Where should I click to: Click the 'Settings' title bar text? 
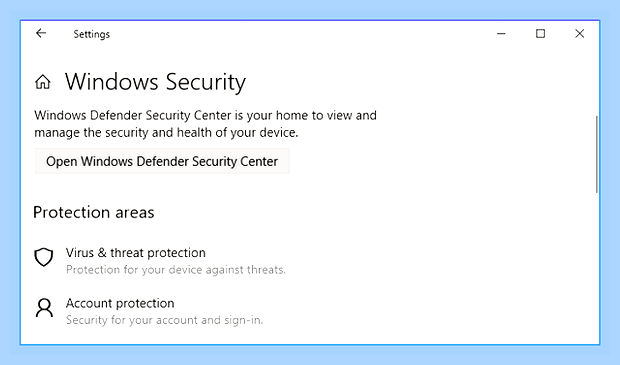[91, 34]
